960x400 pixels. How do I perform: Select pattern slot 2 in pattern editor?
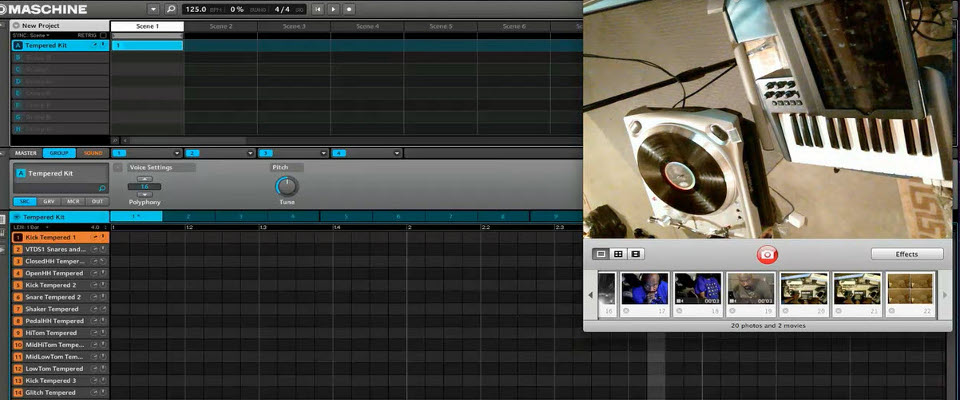point(189,216)
